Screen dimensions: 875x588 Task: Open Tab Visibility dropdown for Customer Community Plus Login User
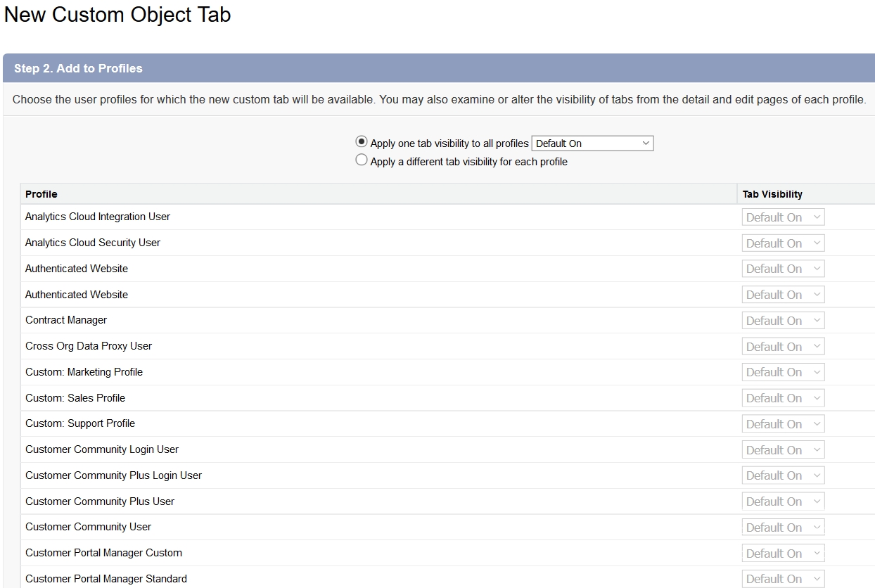(783, 475)
